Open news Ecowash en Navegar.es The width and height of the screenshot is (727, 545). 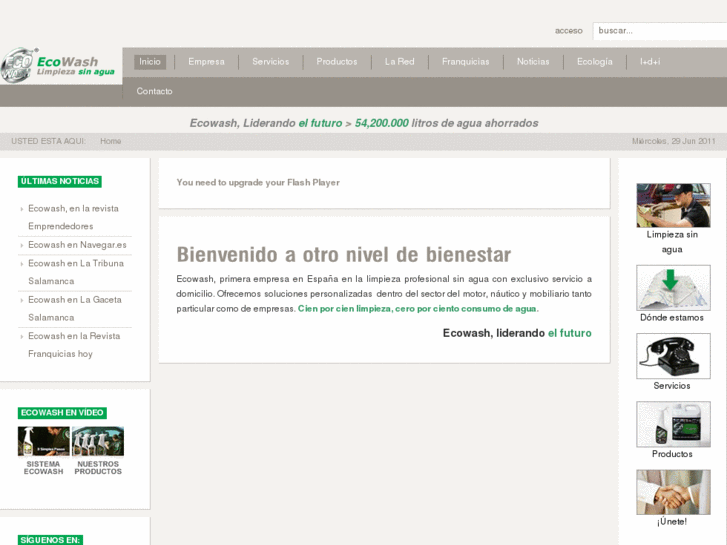(77, 245)
